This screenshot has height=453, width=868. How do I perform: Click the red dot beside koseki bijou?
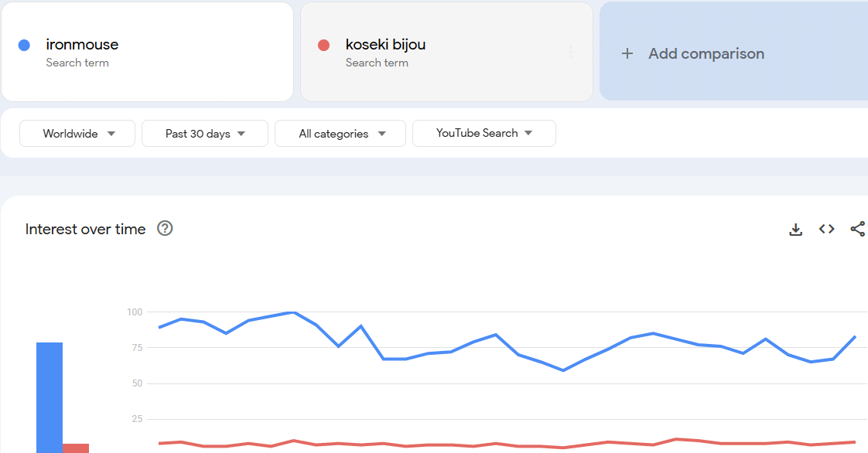pyautogui.click(x=323, y=46)
